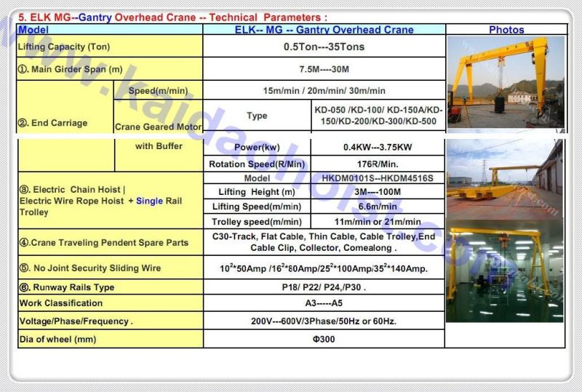Select the 'KD-050 /KD-100/ KD-150A' type list
Screen dimensions: 582x392
click(x=378, y=116)
